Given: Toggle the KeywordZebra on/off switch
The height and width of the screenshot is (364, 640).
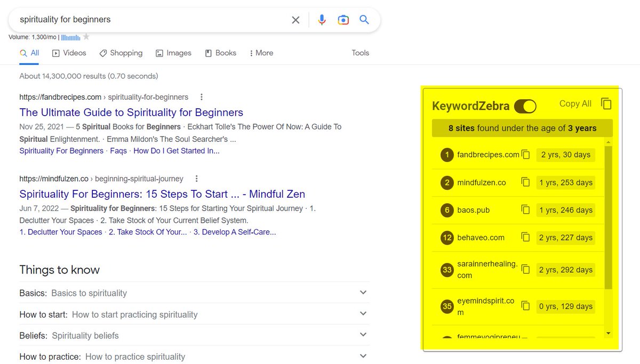Looking at the screenshot, I should click(x=525, y=106).
